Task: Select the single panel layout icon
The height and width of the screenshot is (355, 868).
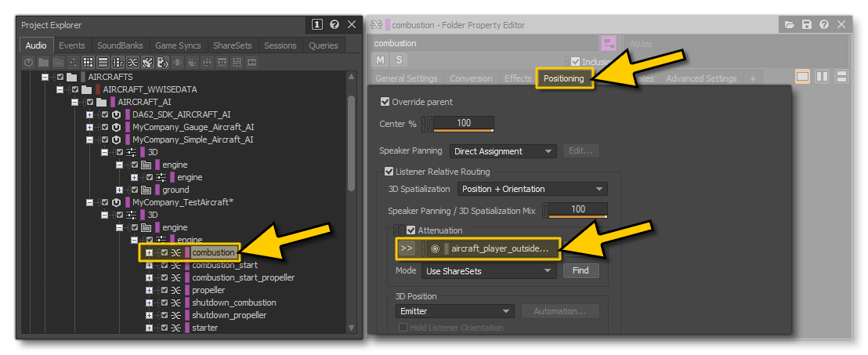Action: click(x=803, y=77)
